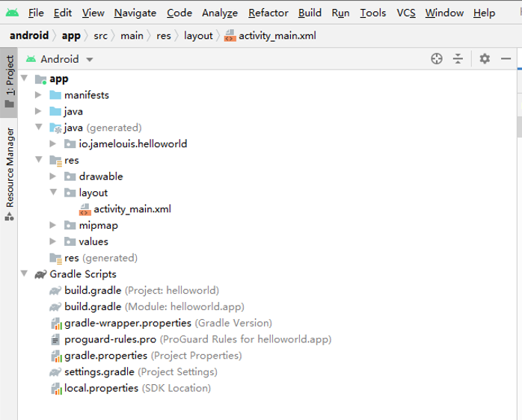
Task: Expand the manifests folder
Action: coord(38,95)
